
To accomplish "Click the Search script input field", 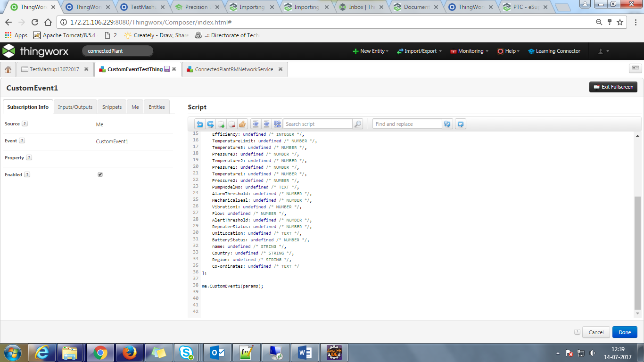I will pyautogui.click(x=318, y=124).
